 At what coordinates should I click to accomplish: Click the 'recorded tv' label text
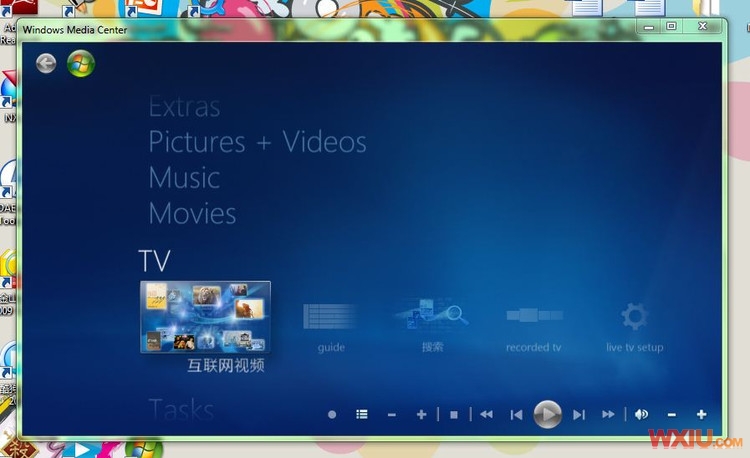coord(534,347)
